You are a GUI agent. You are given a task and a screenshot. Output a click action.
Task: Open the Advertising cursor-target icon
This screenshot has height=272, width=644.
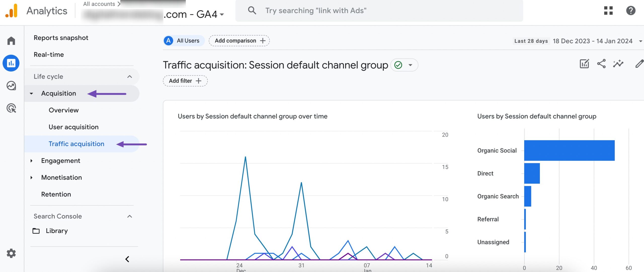(x=11, y=108)
